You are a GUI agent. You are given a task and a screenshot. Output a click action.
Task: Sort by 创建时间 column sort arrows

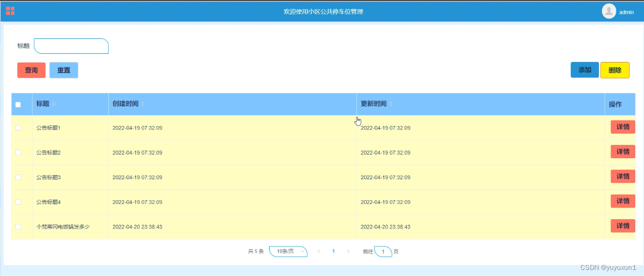(x=144, y=104)
